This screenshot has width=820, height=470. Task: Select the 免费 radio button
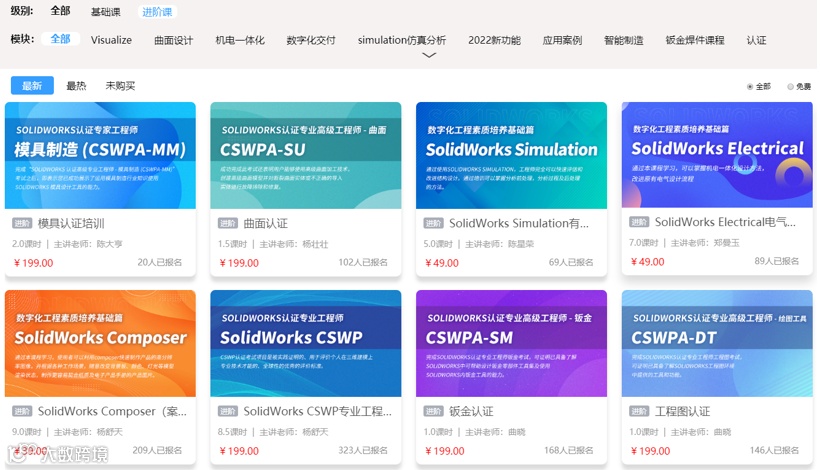click(790, 87)
